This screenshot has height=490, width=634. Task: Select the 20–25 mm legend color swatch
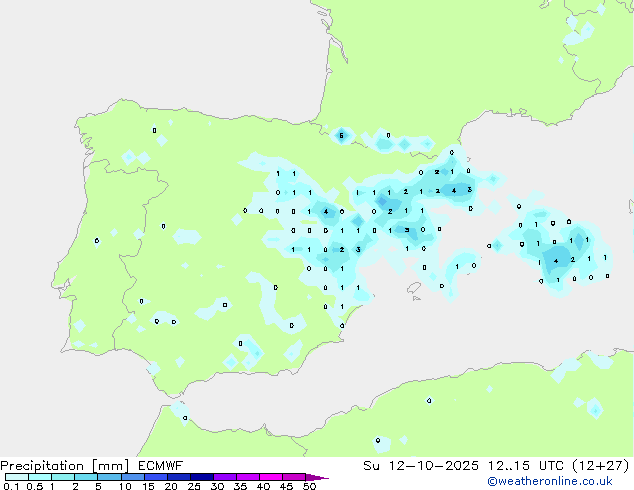click(x=178, y=477)
